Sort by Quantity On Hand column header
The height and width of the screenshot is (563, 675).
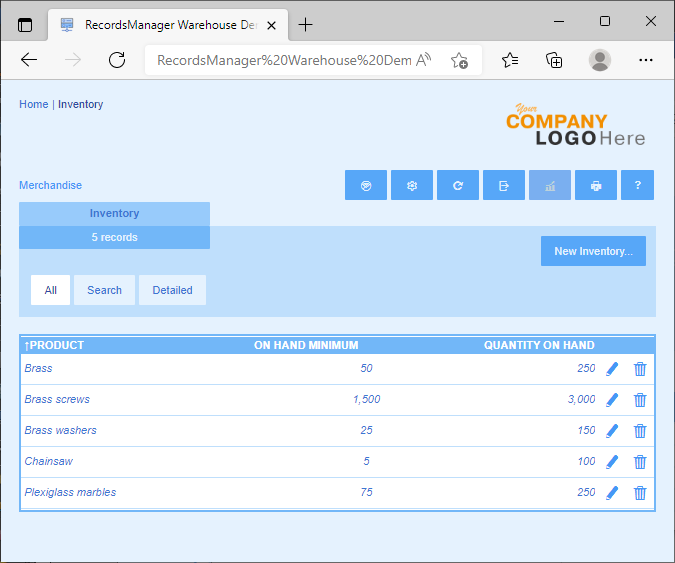539,346
